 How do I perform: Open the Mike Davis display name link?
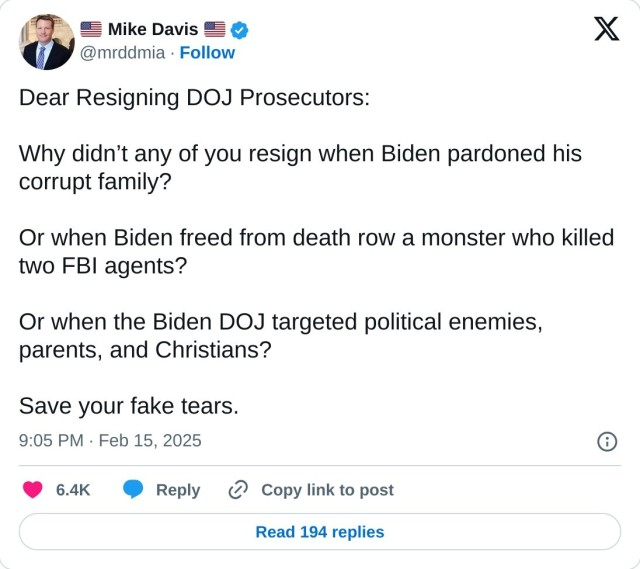tap(153, 30)
